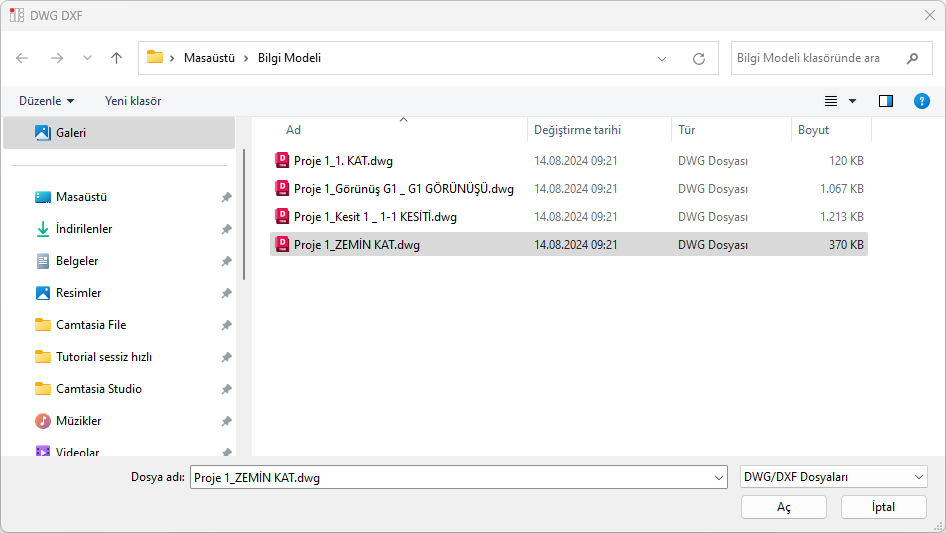Viewport: 946px width, 533px height.
Task: Open Belgeler in the sidebar
Action: (x=77, y=261)
